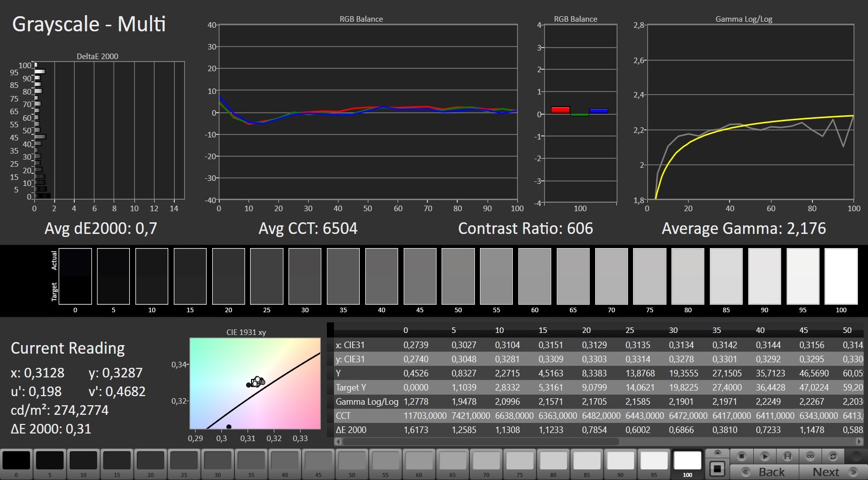The image size is (868, 480).
Task: Select the 40 level swatch in the bottom strip
Action: (284, 463)
